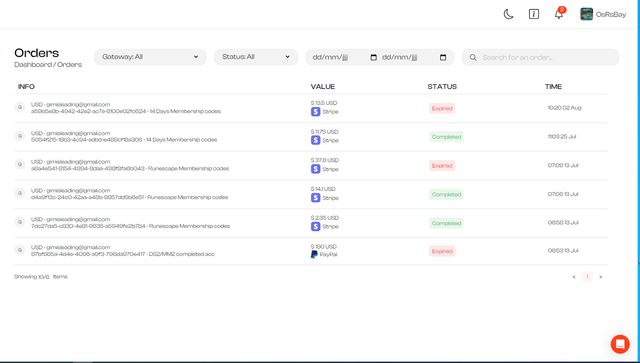Click the Expired badge on the 02 Aug order
The width and height of the screenshot is (640, 363).
442,109
